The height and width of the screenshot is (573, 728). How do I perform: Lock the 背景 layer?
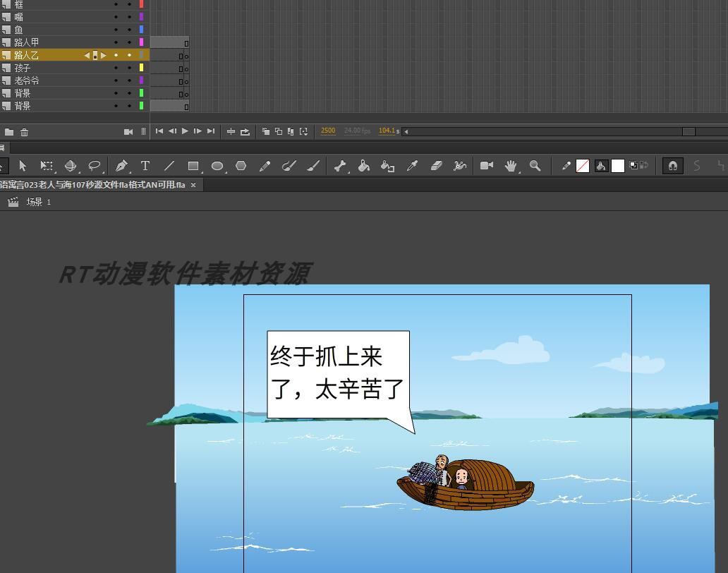(129, 93)
